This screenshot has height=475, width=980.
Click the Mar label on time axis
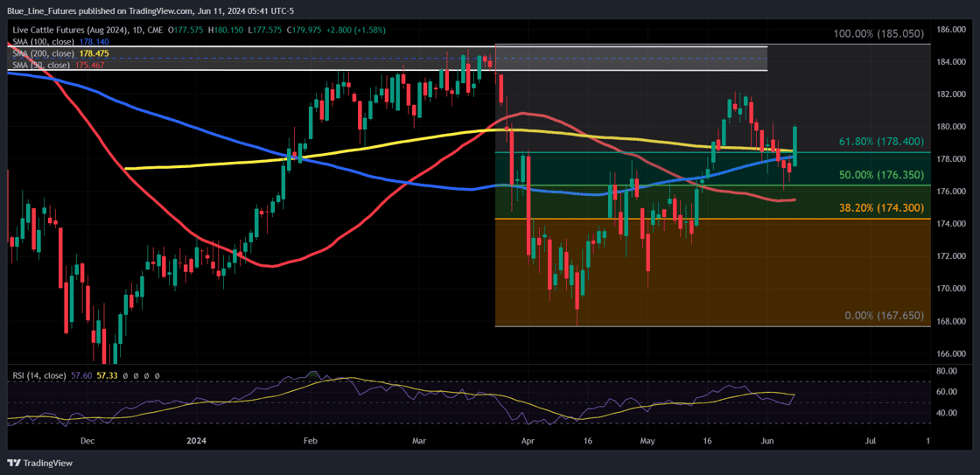point(421,441)
